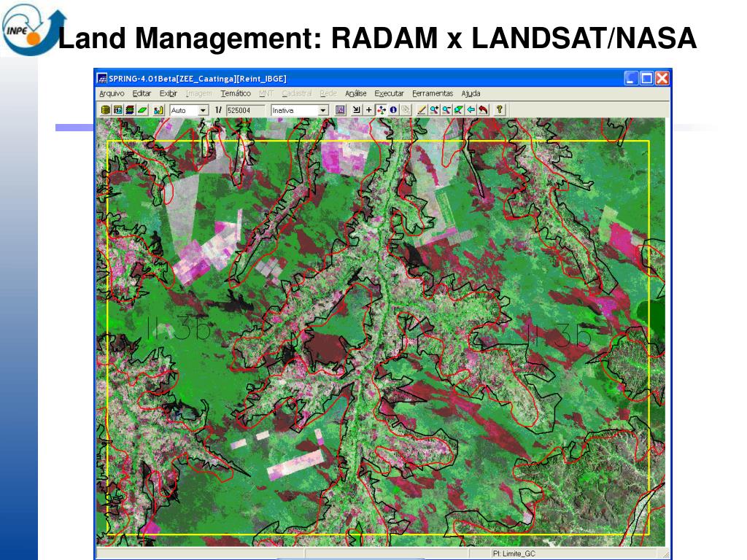Click the arrow-to-corner draw icon
This screenshot has width=747, height=560.
coord(356,110)
